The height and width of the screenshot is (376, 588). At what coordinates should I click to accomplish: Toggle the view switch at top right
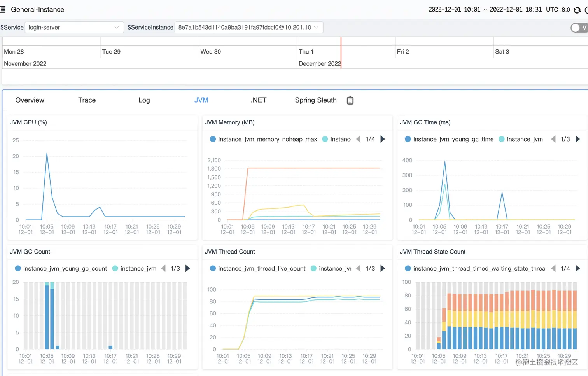(579, 28)
